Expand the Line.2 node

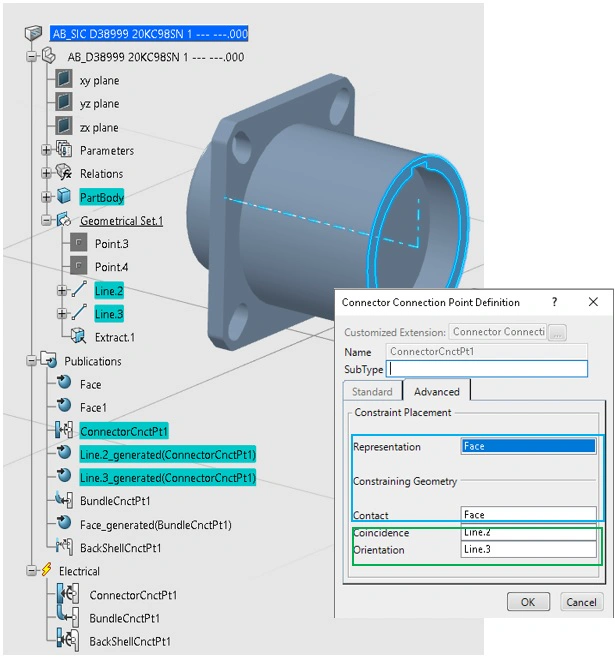tap(62, 290)
